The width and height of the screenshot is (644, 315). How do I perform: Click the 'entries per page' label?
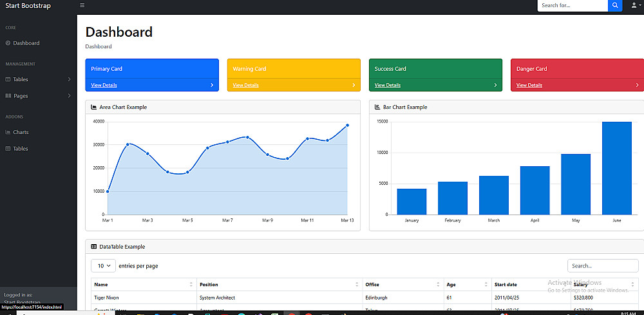click(x=138, y=266)
